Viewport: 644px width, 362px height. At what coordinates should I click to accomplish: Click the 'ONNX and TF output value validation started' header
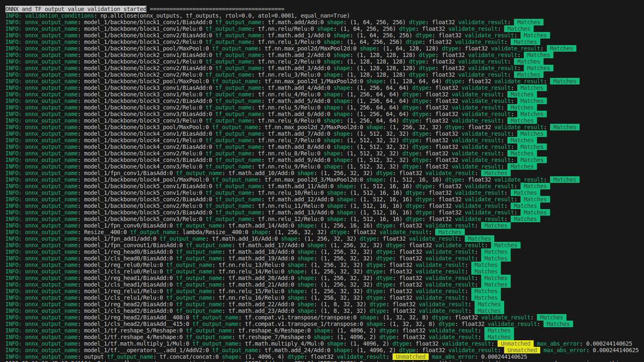click(x=76, y=9)
